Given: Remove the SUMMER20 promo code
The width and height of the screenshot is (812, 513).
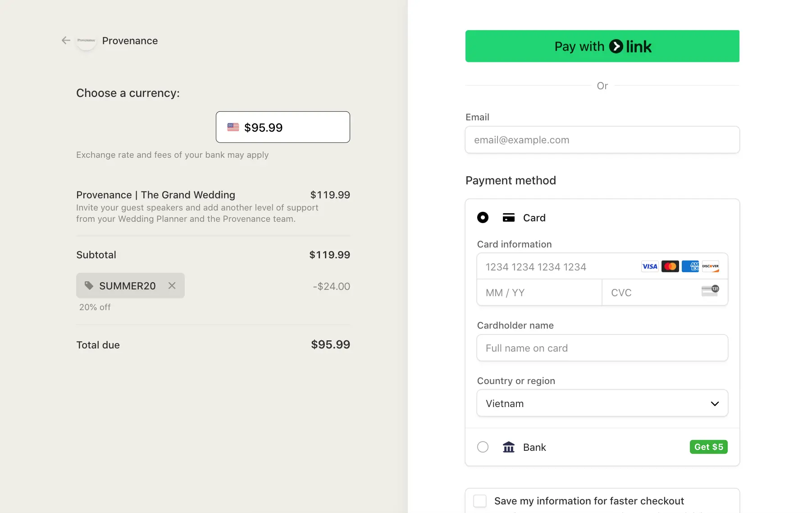Looking at the screenshot, I should coord(172,285).
